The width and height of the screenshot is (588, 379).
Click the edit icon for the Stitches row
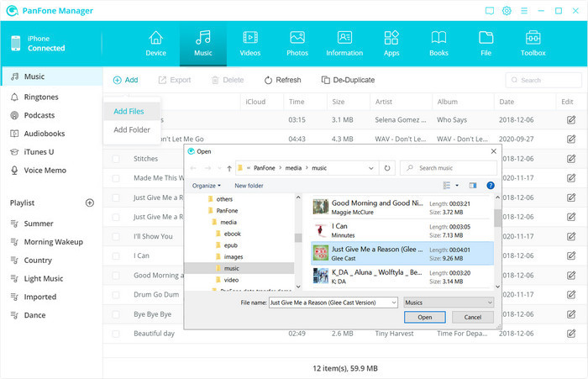(x=570, y=159)
